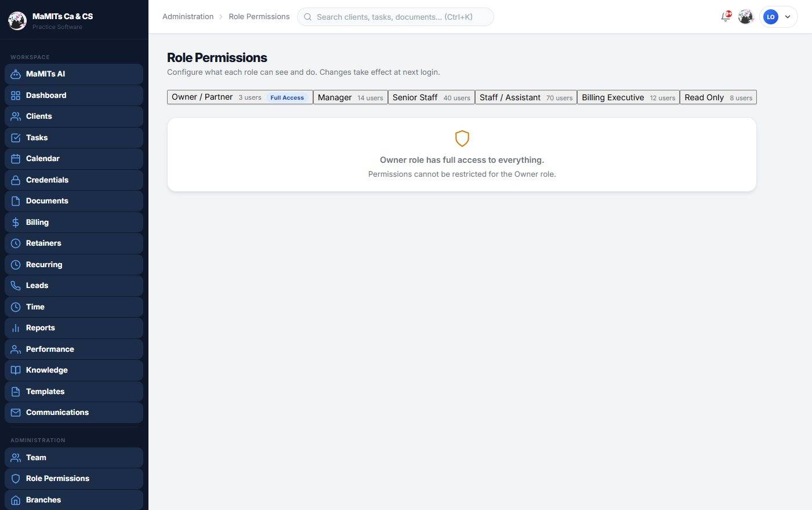
Task: Click the Branches building icon
Action: coord(16,500)
